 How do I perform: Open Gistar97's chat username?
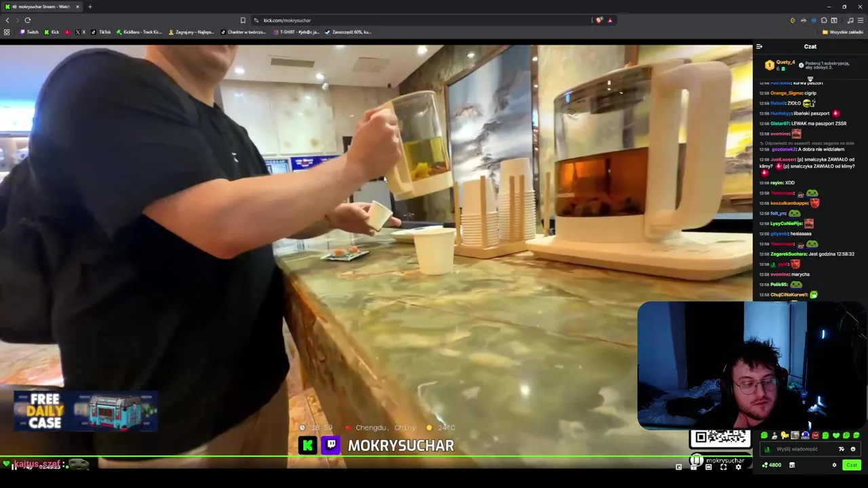pos(780,123)
